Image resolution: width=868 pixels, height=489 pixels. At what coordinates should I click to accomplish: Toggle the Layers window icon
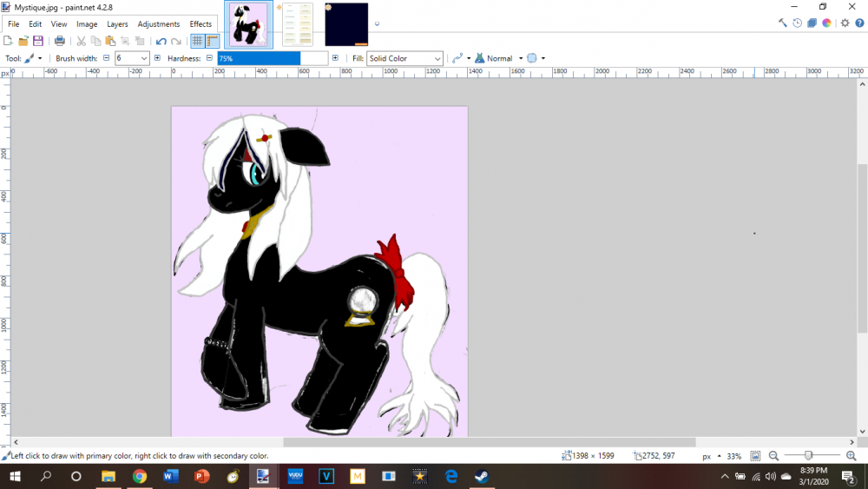click(812, 23)
